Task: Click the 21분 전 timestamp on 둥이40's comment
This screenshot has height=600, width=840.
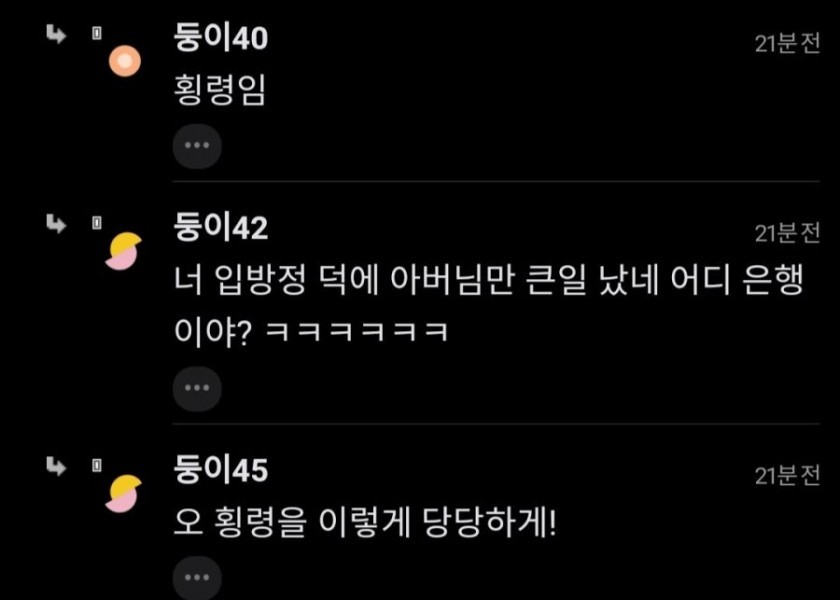Action: [x=788, y=43]
